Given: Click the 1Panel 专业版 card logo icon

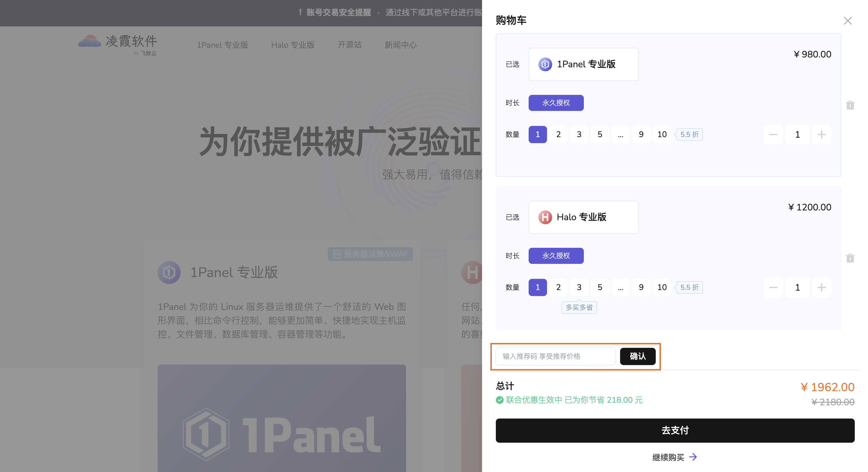Looking at the screenshot, I should (x=169, y=272).
